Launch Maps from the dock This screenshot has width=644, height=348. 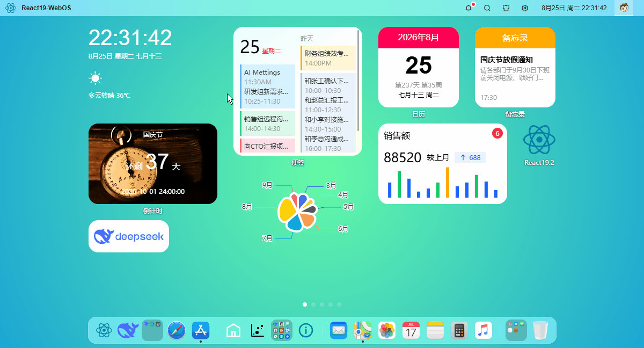point(363,330)
